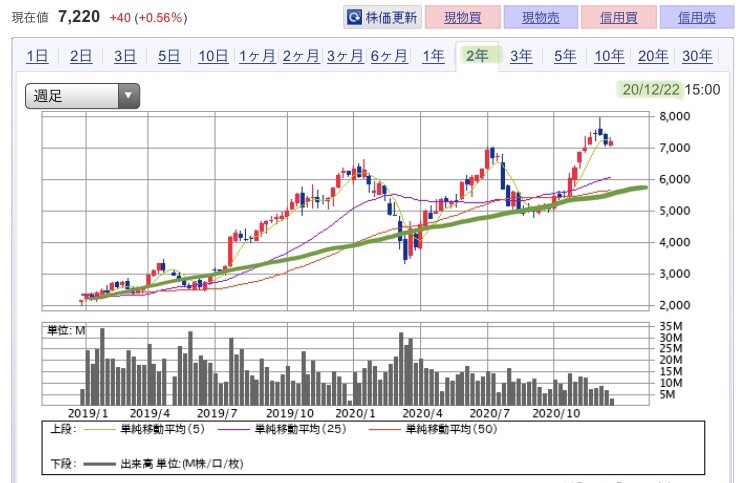The image size is (741, 483).
Task: Show the 30年 chart range
Action: [x=697, y=56]
